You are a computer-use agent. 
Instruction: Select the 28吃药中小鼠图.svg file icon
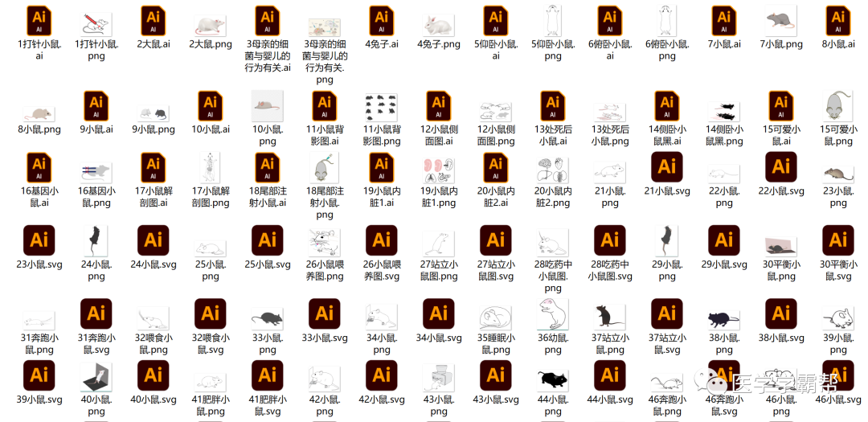[x=609, y=240]
